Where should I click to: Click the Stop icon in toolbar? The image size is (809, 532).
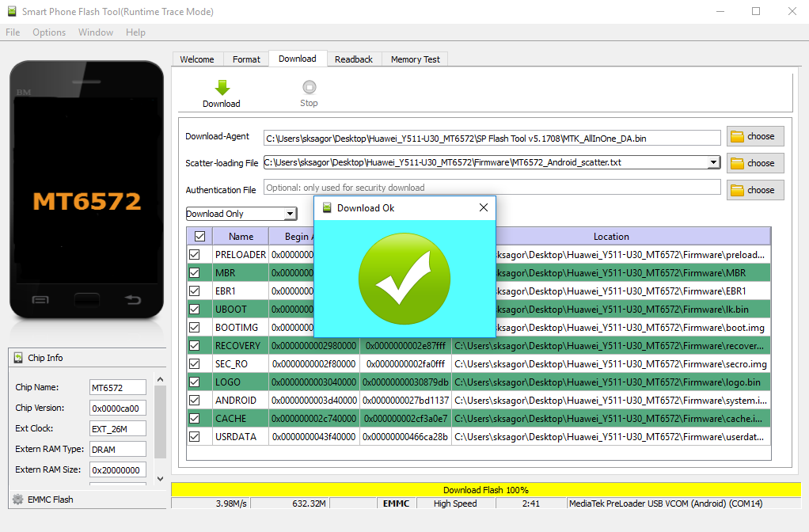coord(309,87)
